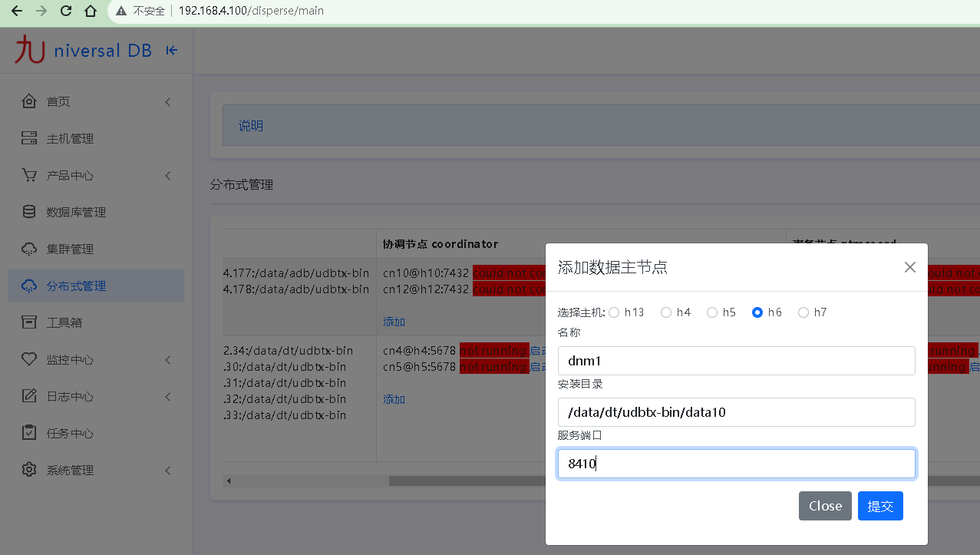Collapse sidebar using the toggle icon
This screenshot has height=555, width=980.
point(172,51)
